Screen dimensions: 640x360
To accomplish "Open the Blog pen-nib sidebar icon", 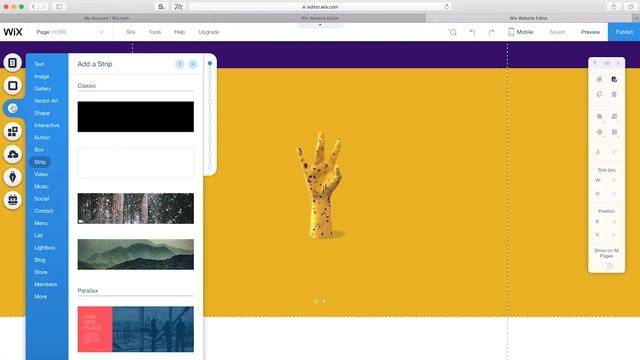I will 13,177.
